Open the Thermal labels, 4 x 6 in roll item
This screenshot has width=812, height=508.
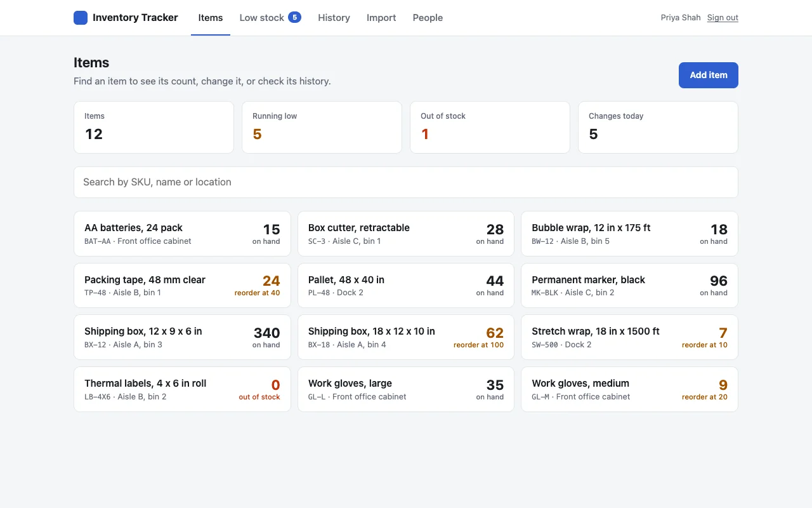point(182,389)
